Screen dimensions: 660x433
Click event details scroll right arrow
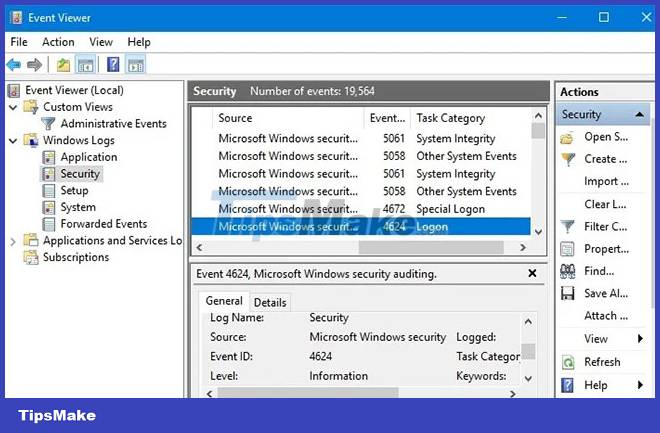coord(513,394)
